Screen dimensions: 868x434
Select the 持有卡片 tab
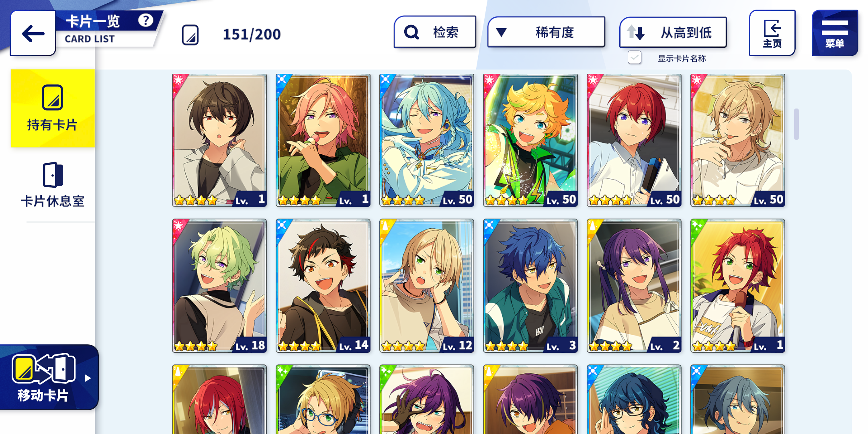(53, 108)
